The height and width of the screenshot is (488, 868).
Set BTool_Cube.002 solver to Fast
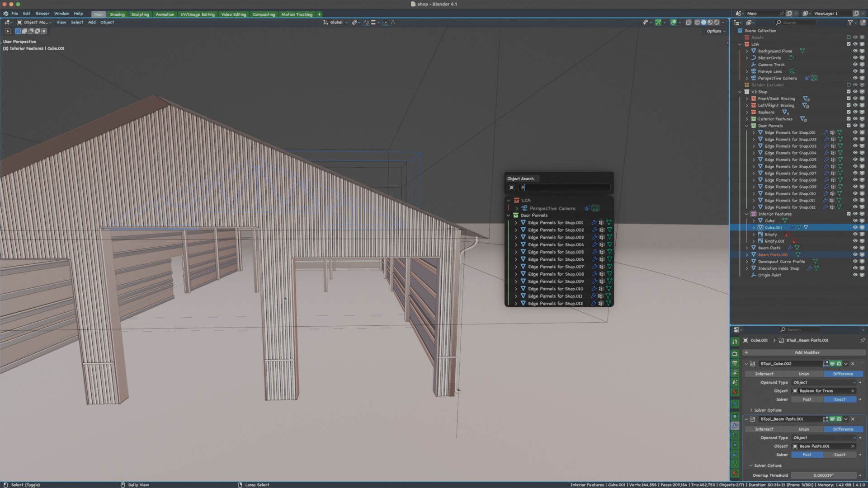[x=807, y=399]
